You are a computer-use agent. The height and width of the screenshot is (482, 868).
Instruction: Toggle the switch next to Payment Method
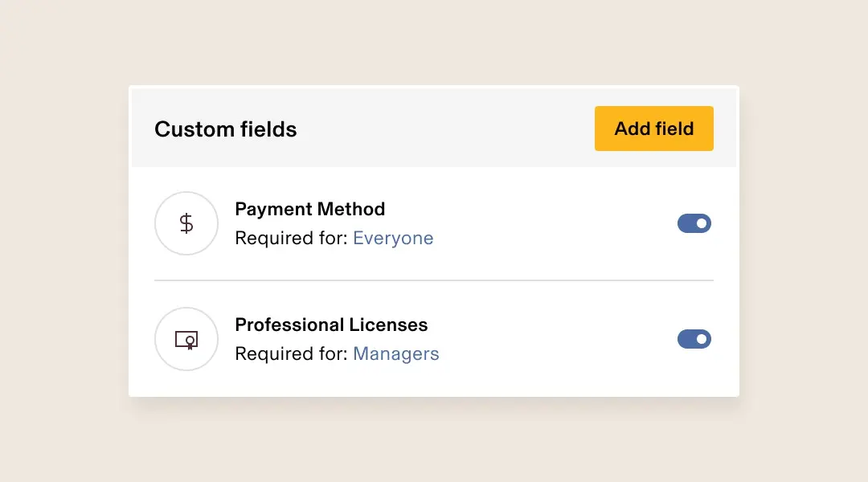pyautogui.click(x=694, y=223)
